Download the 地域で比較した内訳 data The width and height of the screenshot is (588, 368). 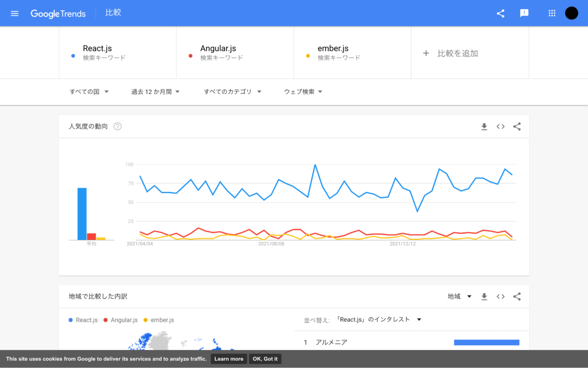pos(484,296)
